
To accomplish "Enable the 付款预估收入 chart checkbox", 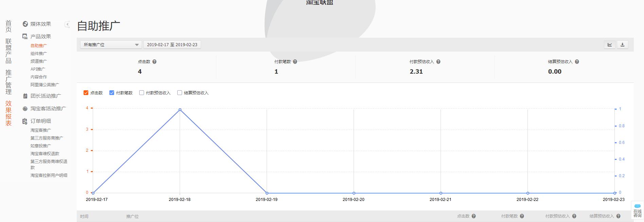I will [142, 93].
